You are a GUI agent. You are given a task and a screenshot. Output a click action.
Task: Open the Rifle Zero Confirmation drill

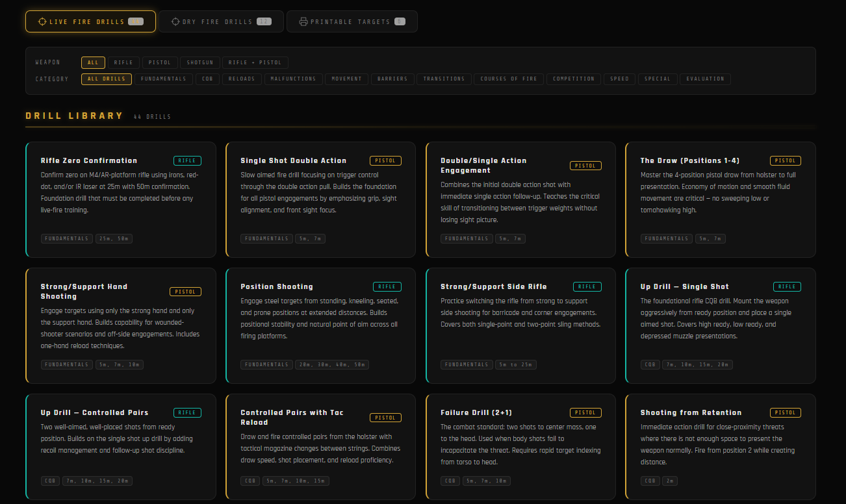tap(121, 199)
